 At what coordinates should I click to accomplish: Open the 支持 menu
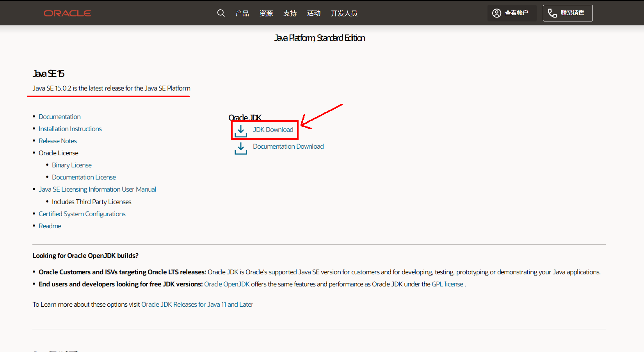[290, 13]
